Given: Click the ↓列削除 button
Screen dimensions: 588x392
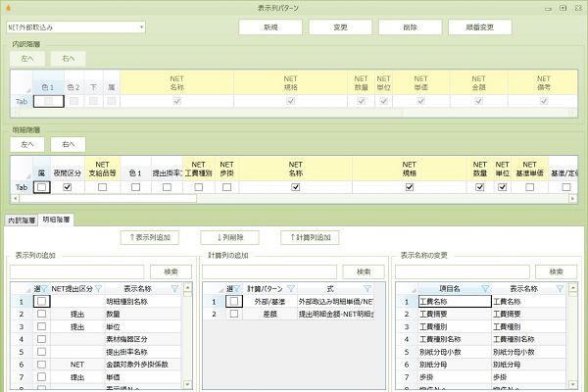Looking at the screenshot, I should pyautogui.click(x=230, y=237).
